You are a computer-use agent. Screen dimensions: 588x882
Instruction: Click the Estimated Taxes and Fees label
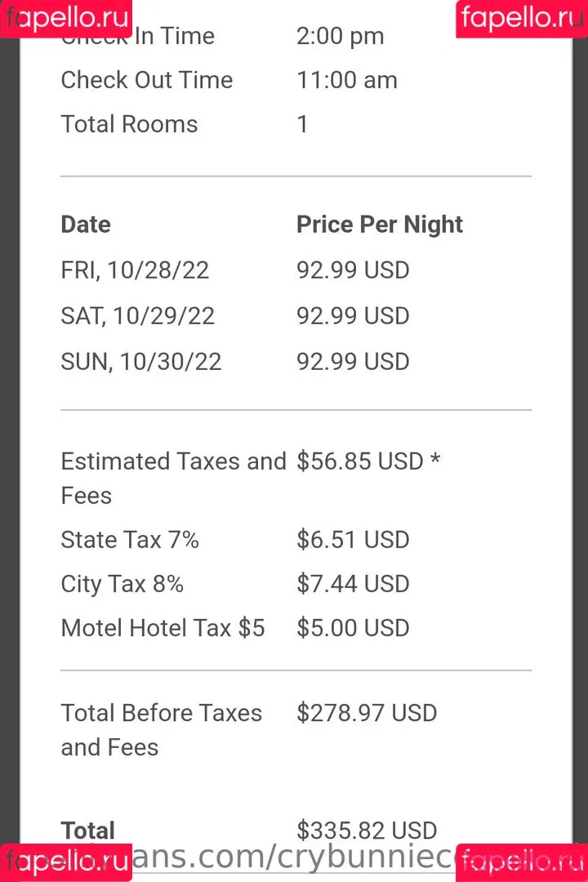coord(173,478)
